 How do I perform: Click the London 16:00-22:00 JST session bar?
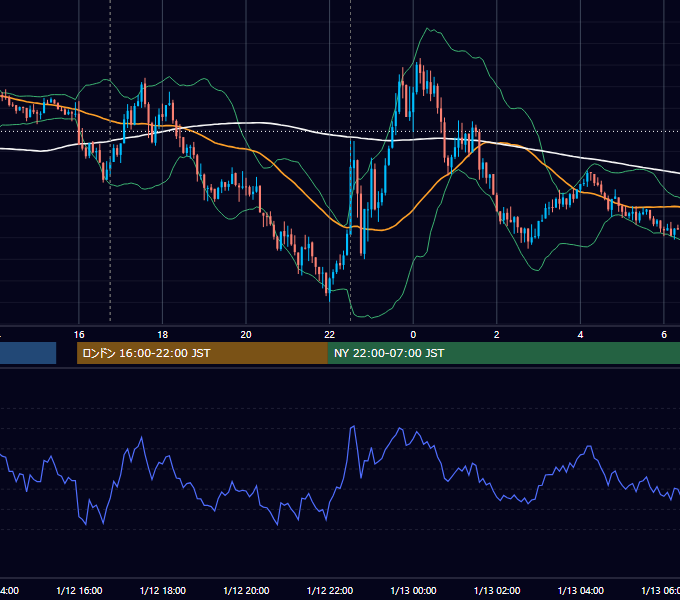pos(202,353)
